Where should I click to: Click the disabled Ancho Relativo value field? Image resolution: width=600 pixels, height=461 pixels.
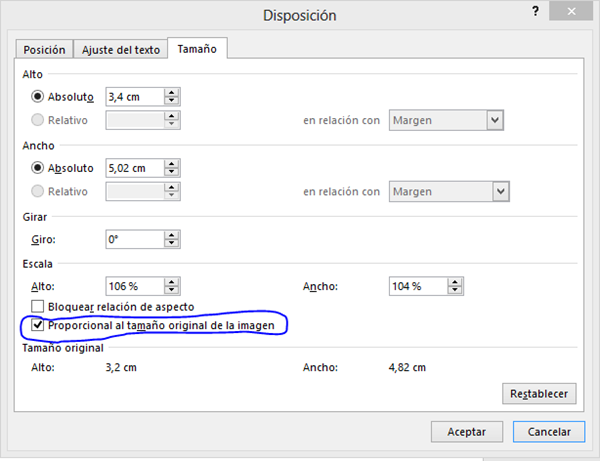[135, 191]
